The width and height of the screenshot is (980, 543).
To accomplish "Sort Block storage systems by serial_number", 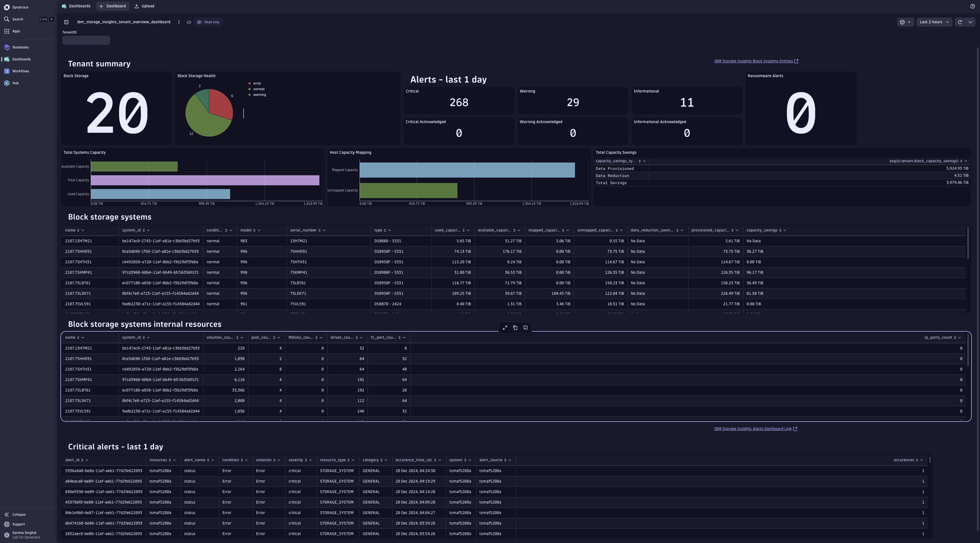I will tap(320, 231).
